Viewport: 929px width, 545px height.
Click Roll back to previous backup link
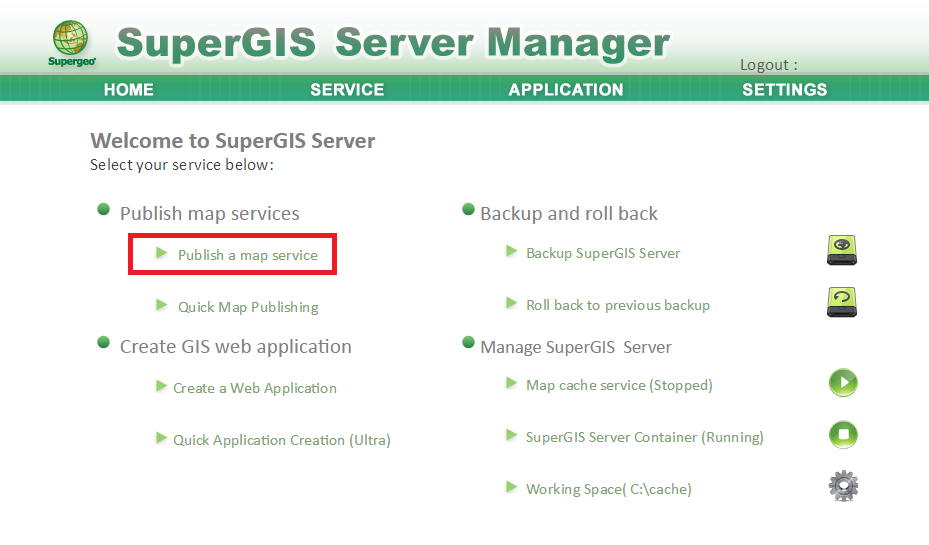tap(618, 305)
